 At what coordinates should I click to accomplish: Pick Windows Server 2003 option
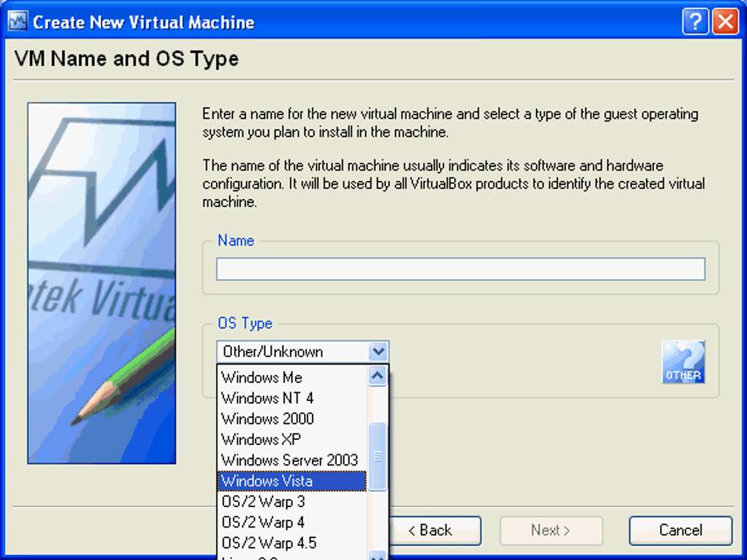coord(292,460)
